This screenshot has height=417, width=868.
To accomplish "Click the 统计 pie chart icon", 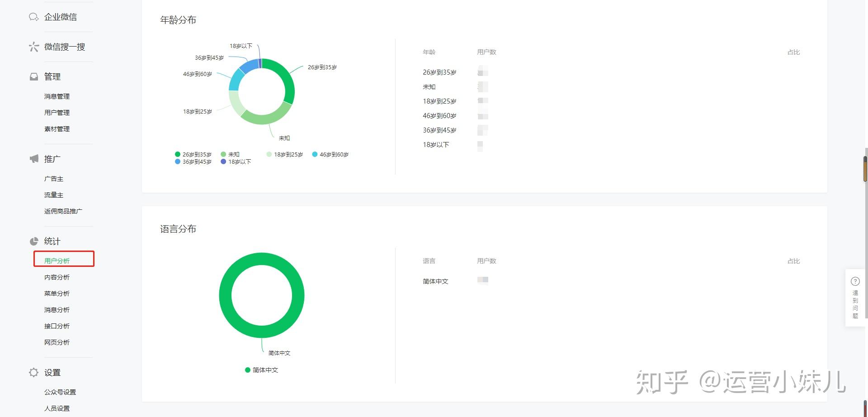I will [x=34, y=241].
